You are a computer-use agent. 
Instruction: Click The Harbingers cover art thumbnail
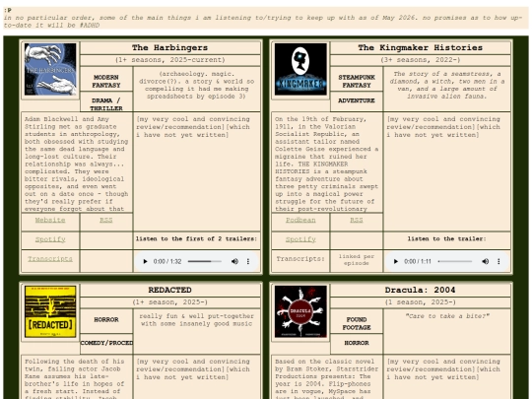click(50, 69)
